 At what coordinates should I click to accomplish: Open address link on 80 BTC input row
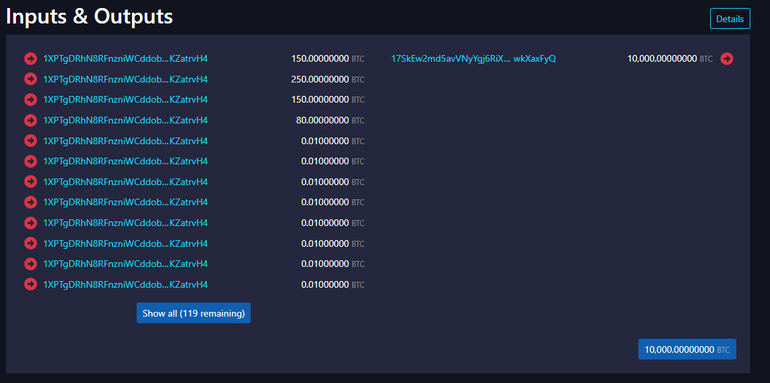point(125,120)
